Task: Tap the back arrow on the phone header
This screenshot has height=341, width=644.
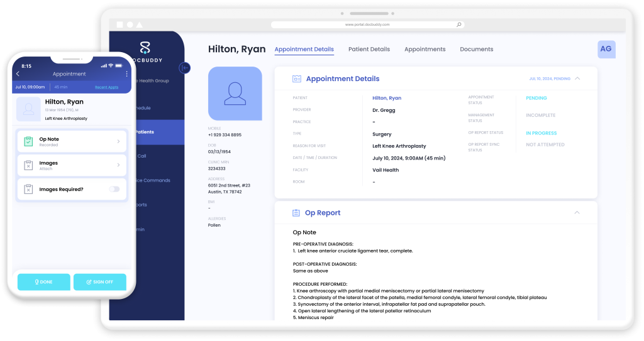Action: (x=18, y=74)
